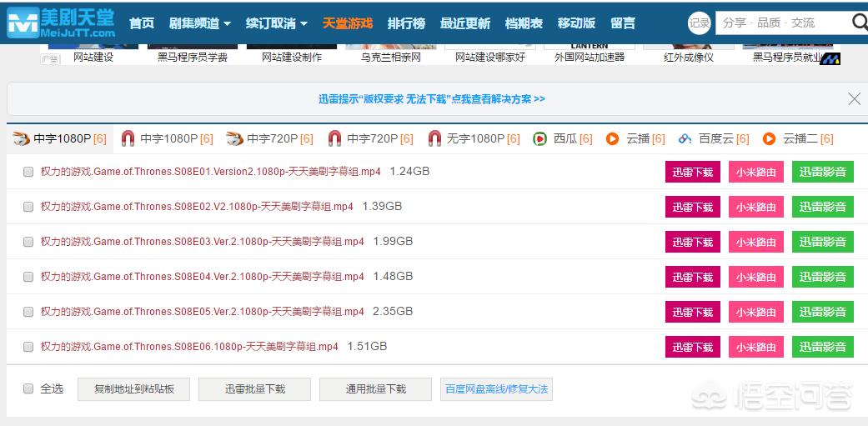868x426 pixels.
Task: Click the search magnifier icon
Action: point(860,23)
